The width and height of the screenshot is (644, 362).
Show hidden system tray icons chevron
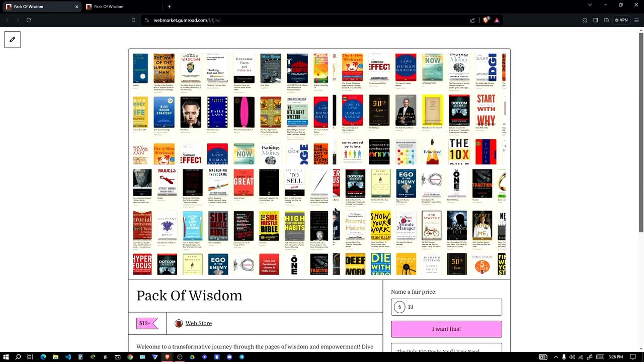556,357
